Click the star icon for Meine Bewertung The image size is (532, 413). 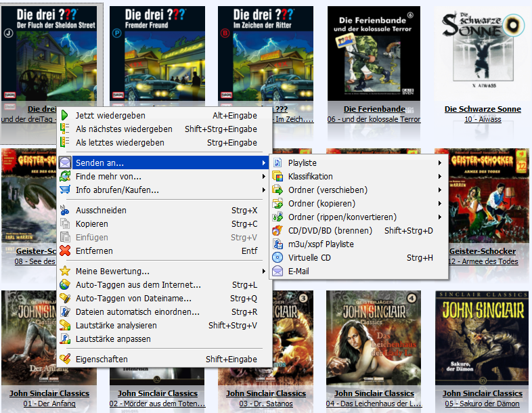[65, 271]
